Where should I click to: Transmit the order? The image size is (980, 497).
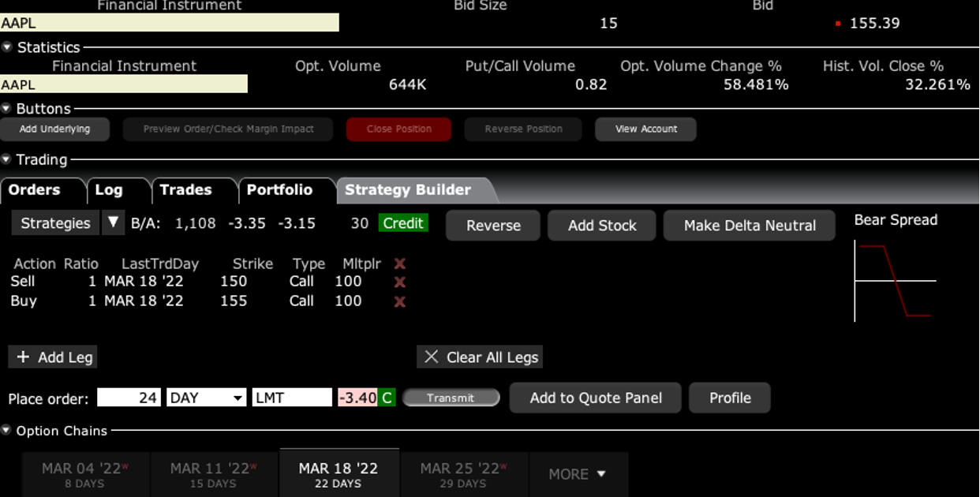(451, 398)
